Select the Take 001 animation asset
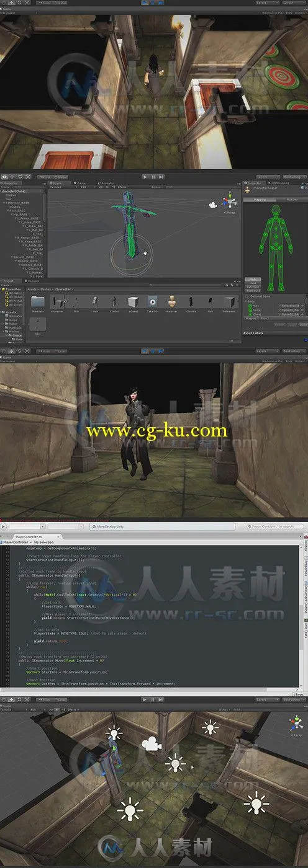 (153, 302)
